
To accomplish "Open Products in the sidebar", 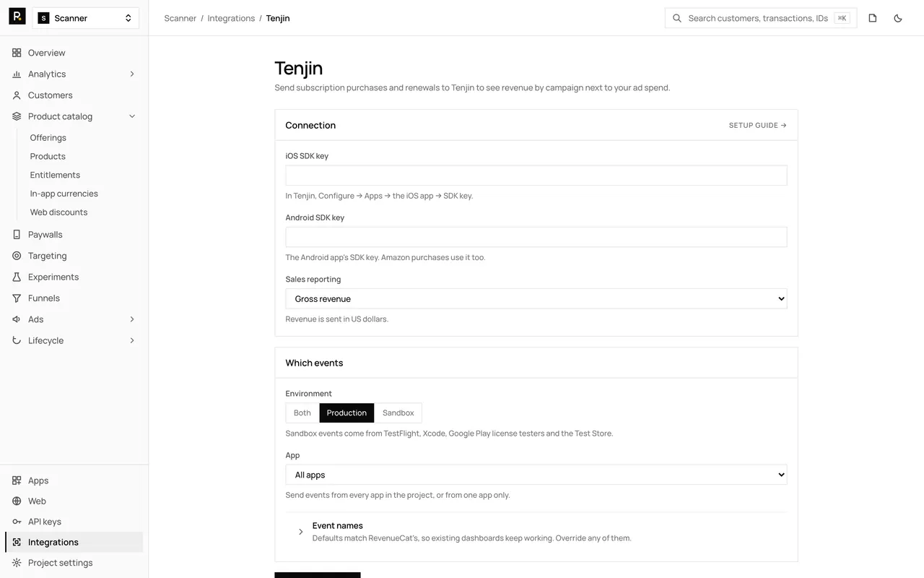I will [x=48, y=157].
